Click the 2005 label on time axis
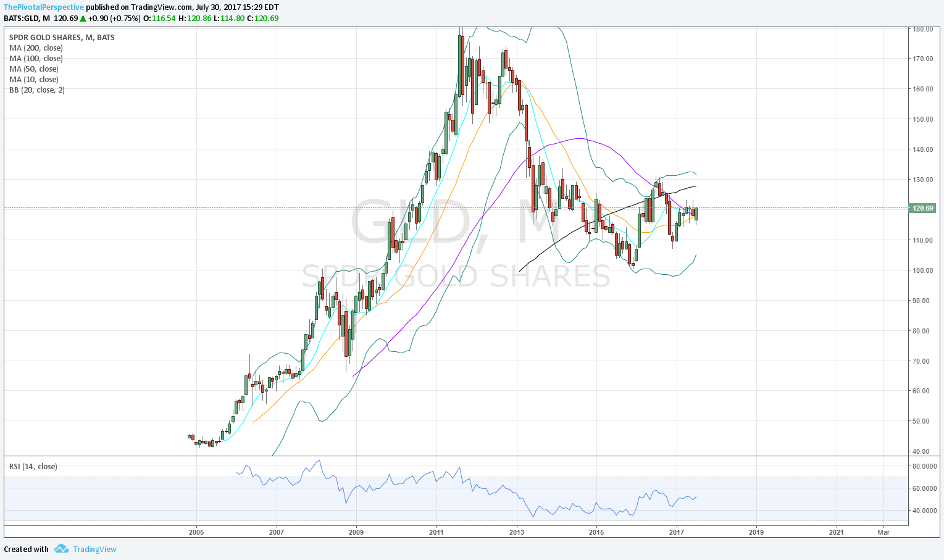Image resolution: width=944 pixels, height=560 pixels. (x=196, y=532)
